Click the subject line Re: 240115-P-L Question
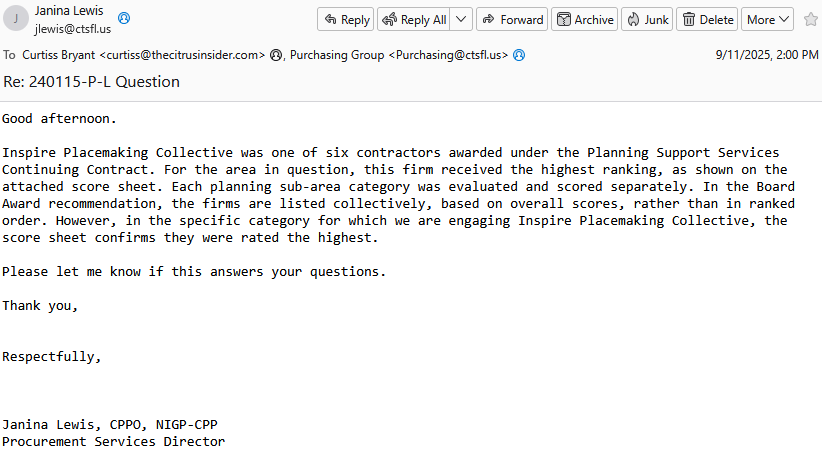 (x=91, y=82)
